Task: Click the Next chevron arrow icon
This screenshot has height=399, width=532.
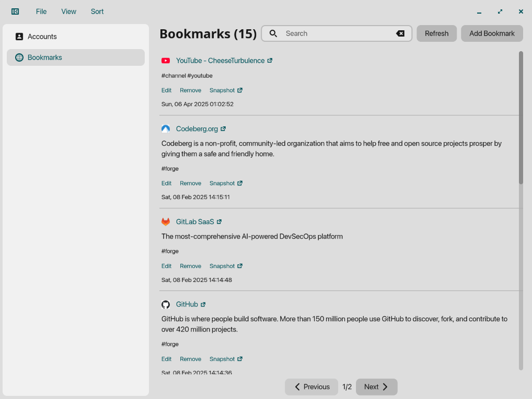Action: [385, 387]
